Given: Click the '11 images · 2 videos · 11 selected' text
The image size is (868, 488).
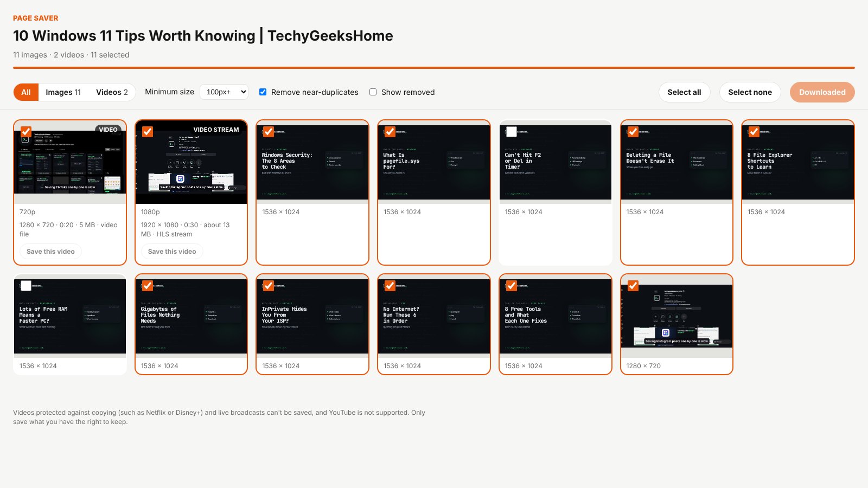Looking at the screenshot, I should tap(71, 55).
